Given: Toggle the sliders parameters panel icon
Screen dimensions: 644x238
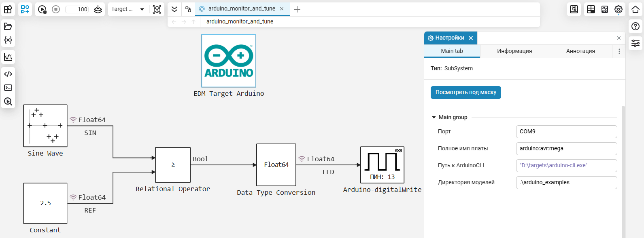Looking at the screenshot, I should pos(635,43).
